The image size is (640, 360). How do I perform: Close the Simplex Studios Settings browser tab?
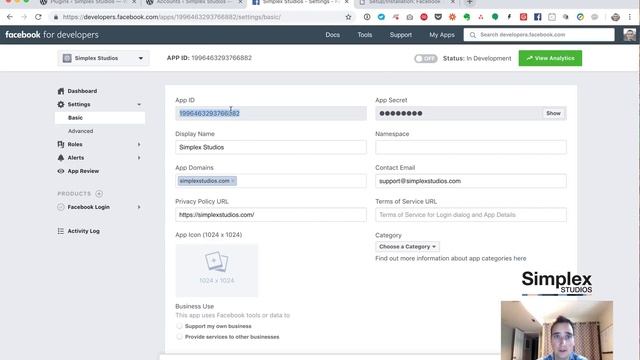[347, 2]
